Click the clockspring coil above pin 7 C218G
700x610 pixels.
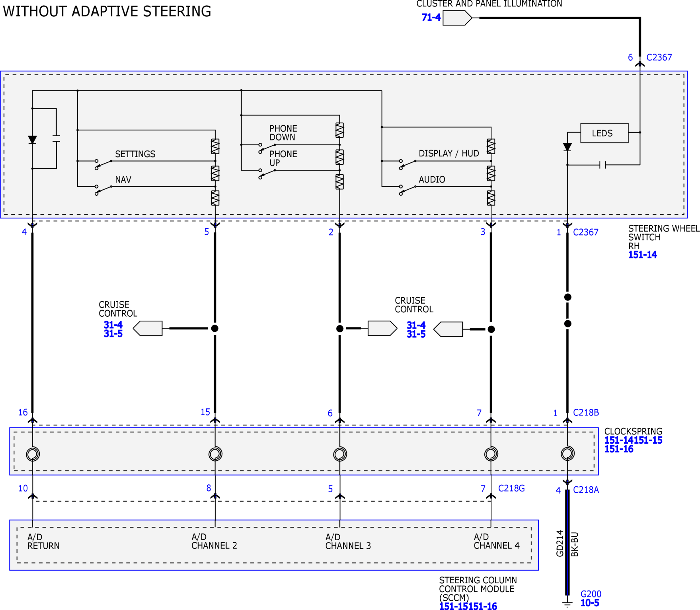pyautogui.click(x=491, y=454)
